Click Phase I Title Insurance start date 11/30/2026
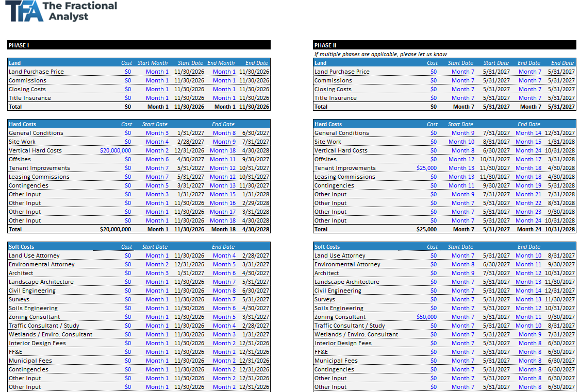The height and width of the screenshot is (392, 580). [189, 98]
